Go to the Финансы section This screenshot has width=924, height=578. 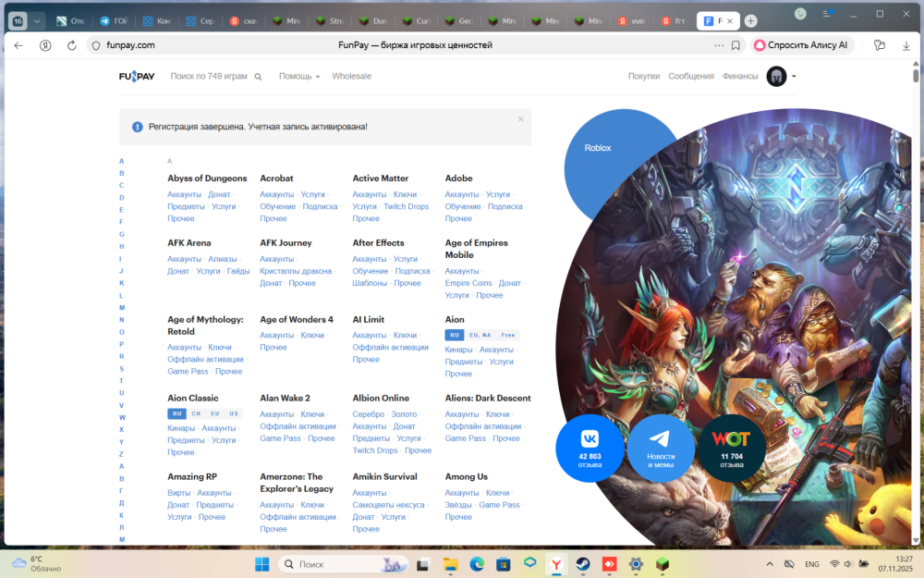click(740, 76)
